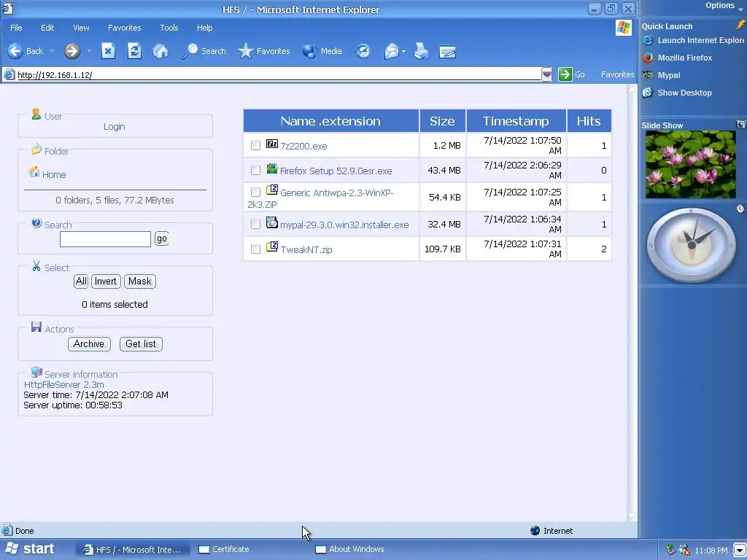Click the green Go arrow button
The width and height of the screenshot is (747, 560).
[x=565, y=74]
